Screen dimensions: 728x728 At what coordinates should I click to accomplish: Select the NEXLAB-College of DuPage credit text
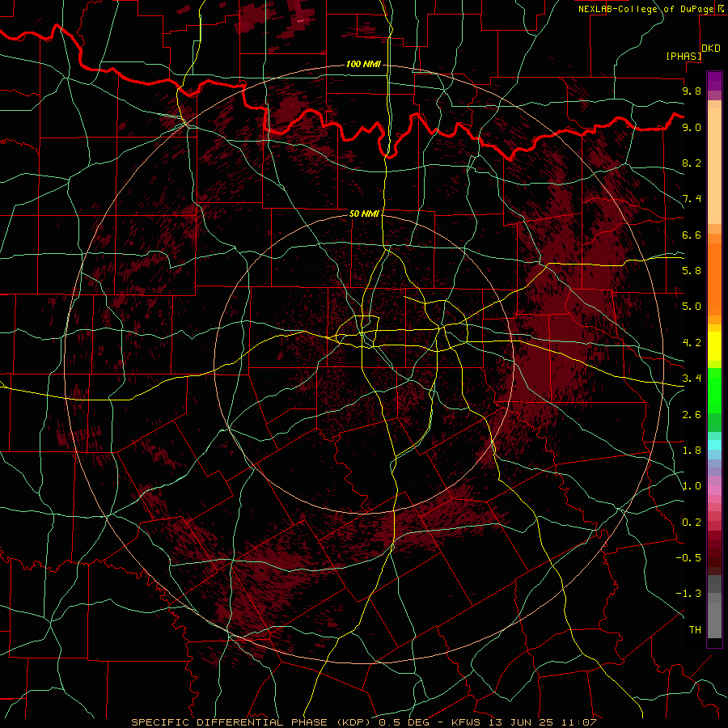click(645, 9)
